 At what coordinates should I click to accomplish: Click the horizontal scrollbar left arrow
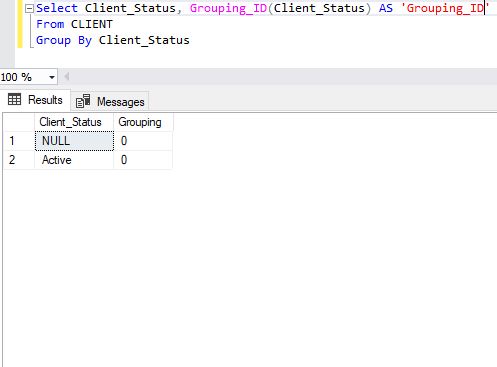click(x=67, y=77)
